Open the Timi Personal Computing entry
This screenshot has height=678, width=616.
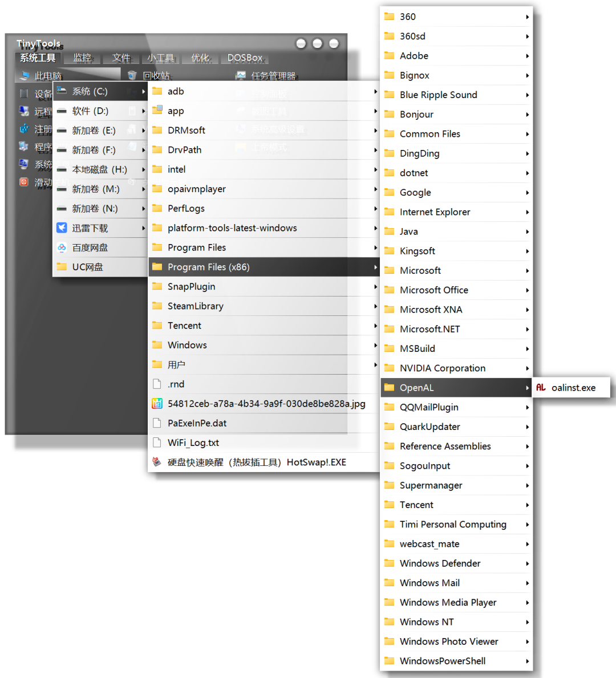(x=456, y=524)
